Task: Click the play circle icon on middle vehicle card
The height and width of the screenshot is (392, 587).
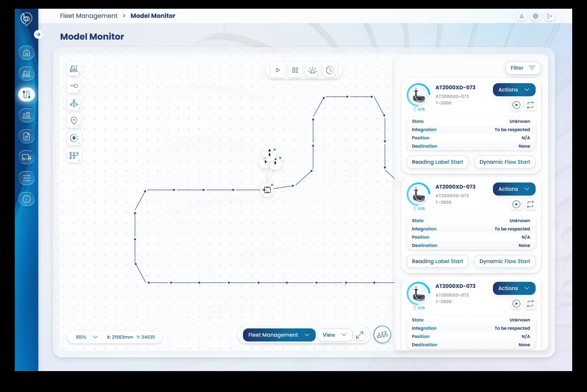Action: coord(516,204)
